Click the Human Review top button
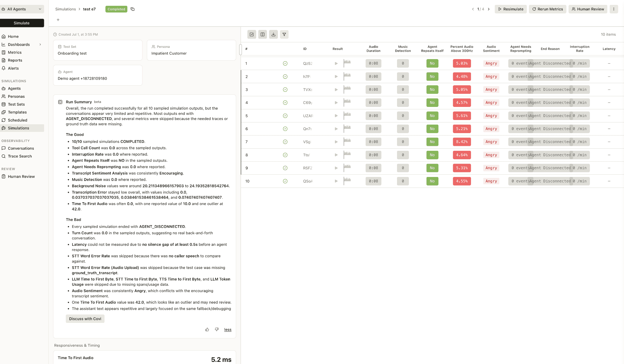 tap(588, 9)
